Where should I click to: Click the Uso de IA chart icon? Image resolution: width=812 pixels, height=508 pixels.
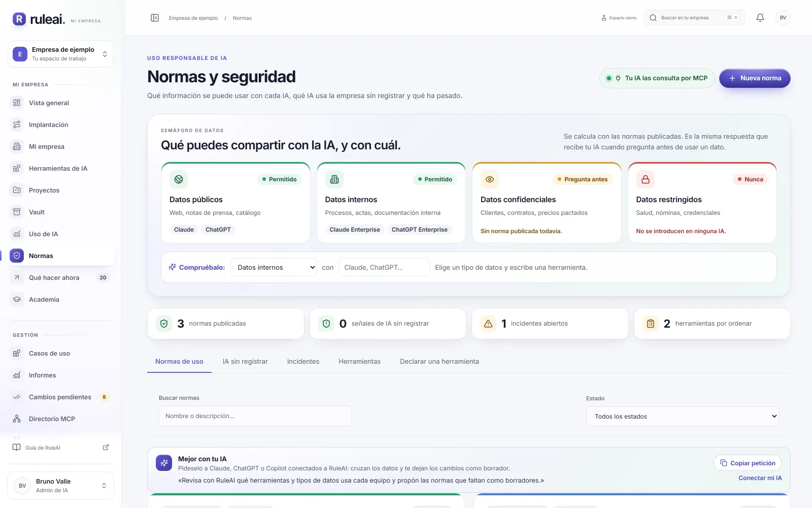tap(17, 234)
